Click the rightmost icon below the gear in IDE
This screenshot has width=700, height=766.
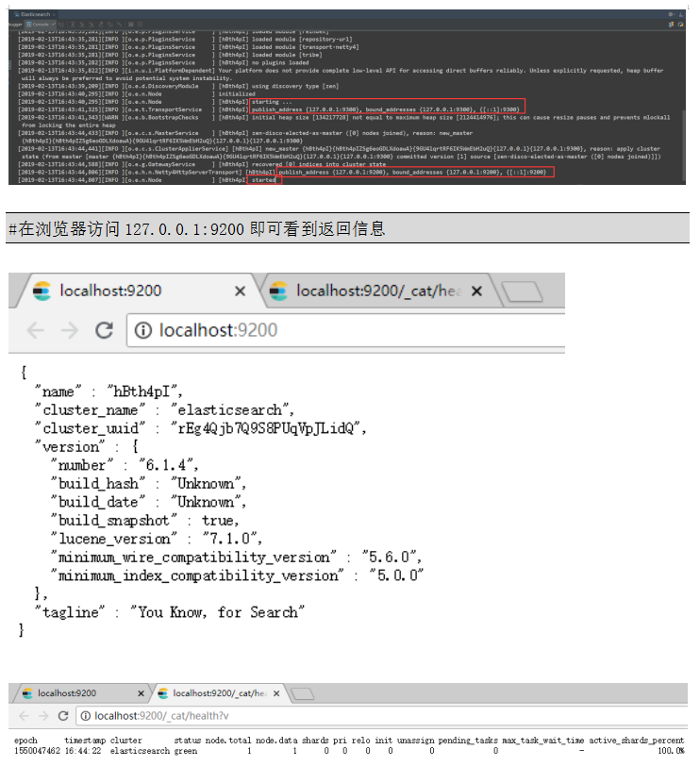pos(680,25)
